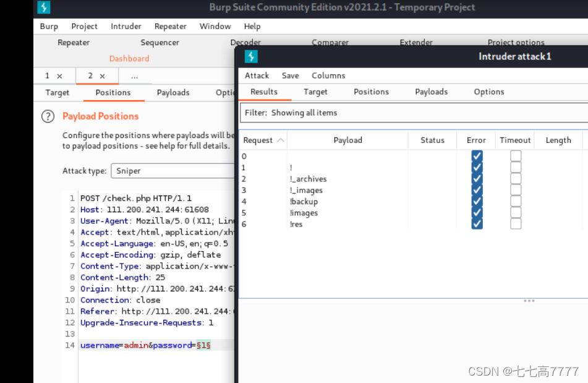Open the Project menu
Screen dimensions: 588x383
coord(84,26)
